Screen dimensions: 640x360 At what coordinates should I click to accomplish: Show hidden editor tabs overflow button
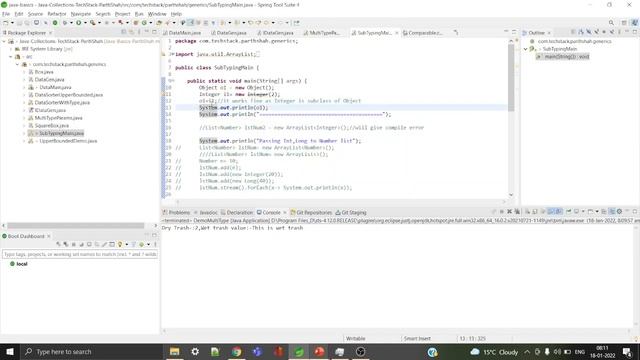456,33
